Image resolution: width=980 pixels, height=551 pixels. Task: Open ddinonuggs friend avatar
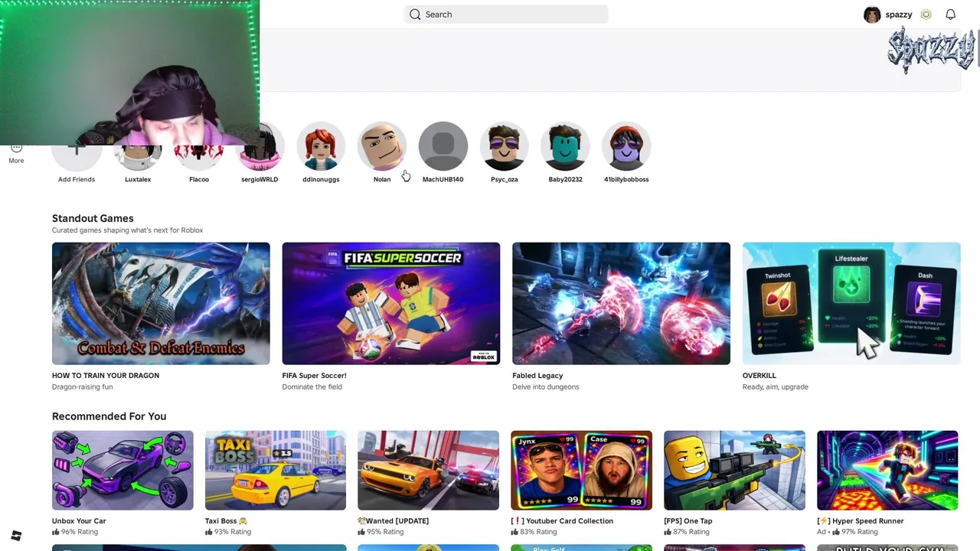[321, 146]
